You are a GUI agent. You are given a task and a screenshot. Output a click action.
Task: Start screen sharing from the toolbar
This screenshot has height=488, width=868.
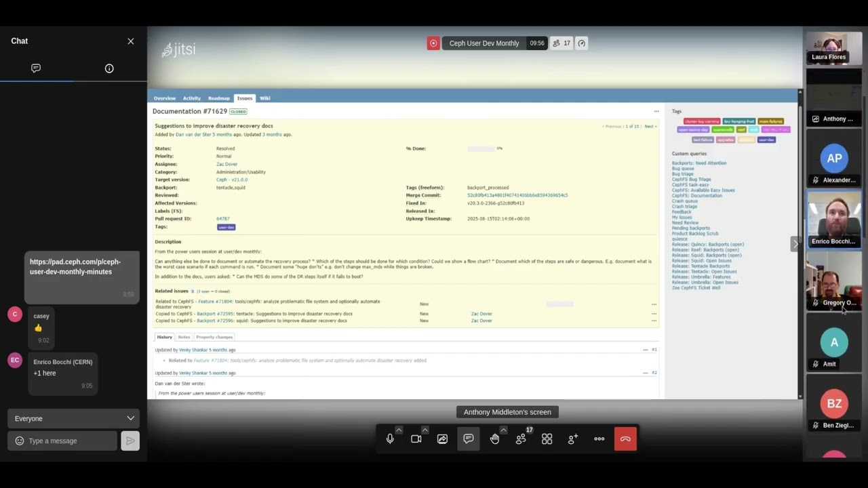(442, 439)
